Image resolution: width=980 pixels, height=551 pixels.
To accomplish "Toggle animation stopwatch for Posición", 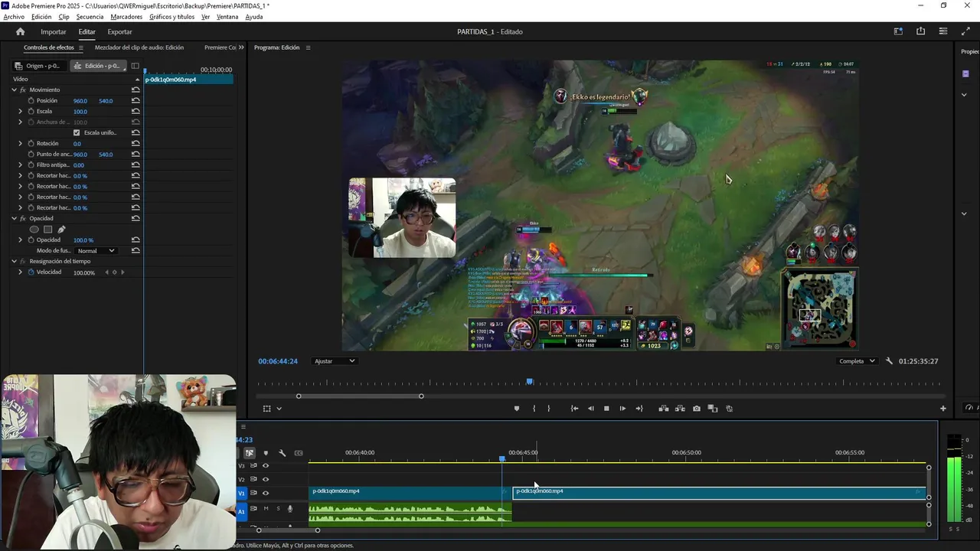I will point(31,100).
